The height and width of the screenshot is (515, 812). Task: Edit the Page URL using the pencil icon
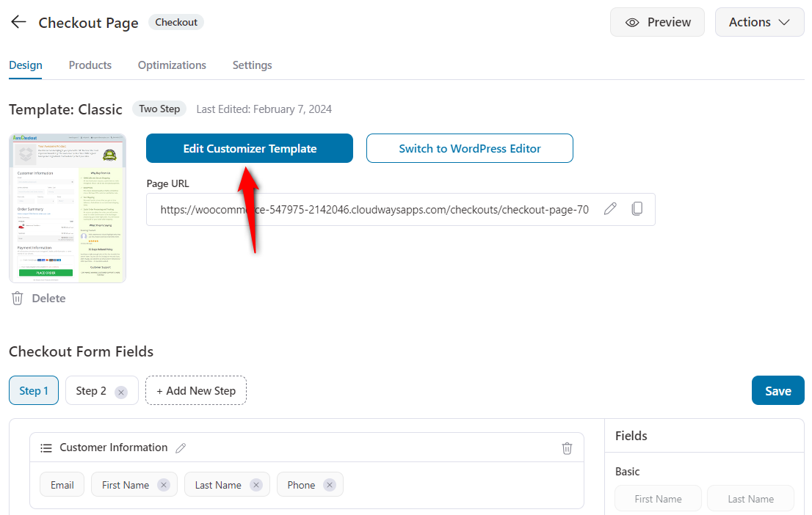click(610, 209)
